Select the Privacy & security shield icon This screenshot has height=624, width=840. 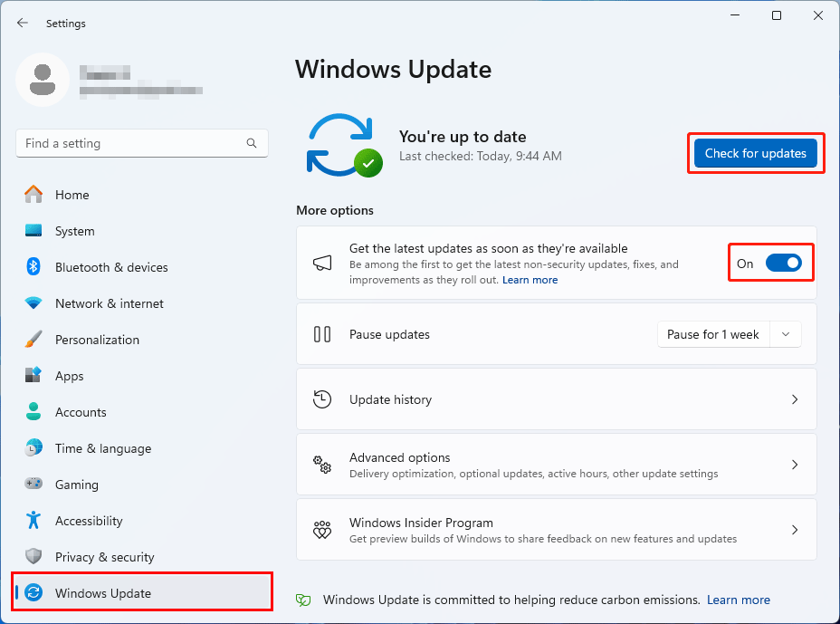pyautogui.click(x=35, y=557)
